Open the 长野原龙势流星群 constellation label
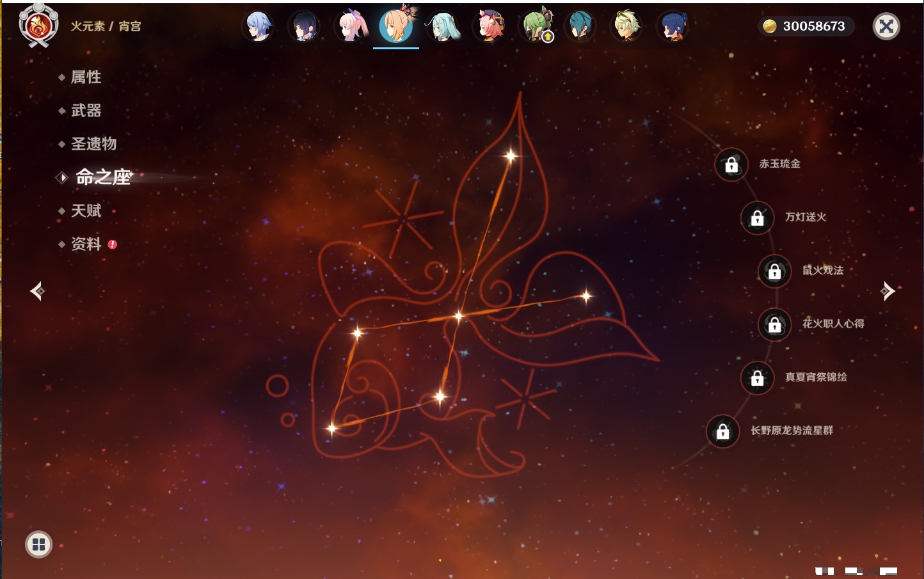This screenshot has width=924, height=579. (792, 430)
